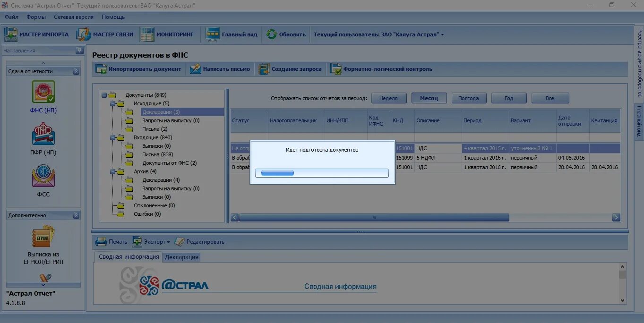Click the up chevron above Сдача отчетности

[43, 63]
